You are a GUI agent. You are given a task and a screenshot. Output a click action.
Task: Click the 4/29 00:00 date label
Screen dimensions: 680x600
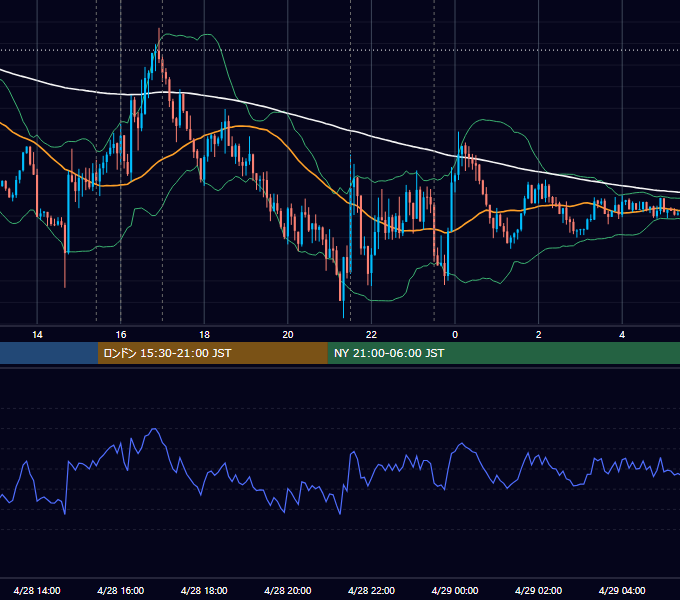pyautogui.click(x=455, y=590)
